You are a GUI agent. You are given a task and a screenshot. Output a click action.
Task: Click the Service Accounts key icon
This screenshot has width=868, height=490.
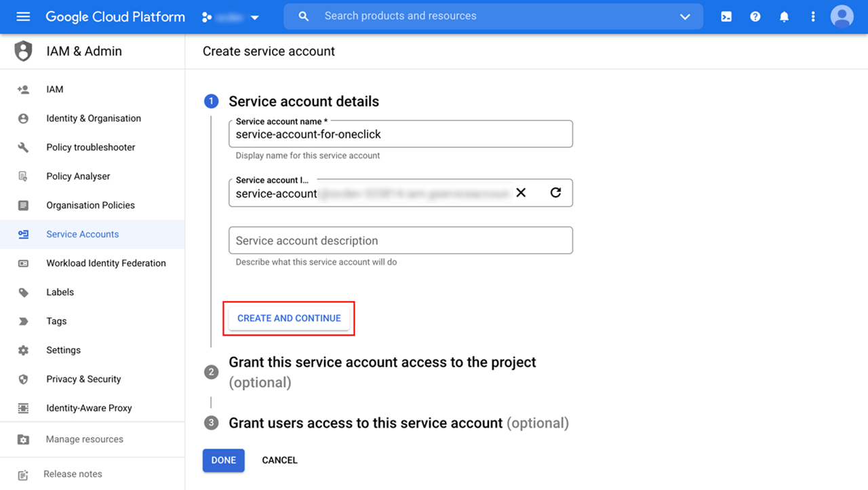point(23,234)
